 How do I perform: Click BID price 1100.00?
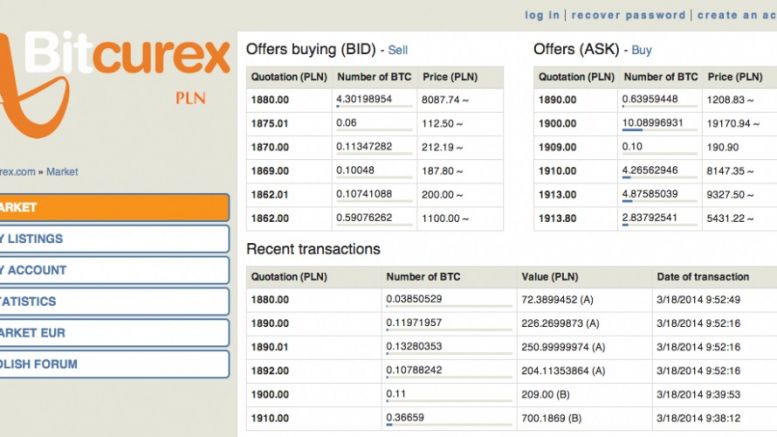pos(445,218)
